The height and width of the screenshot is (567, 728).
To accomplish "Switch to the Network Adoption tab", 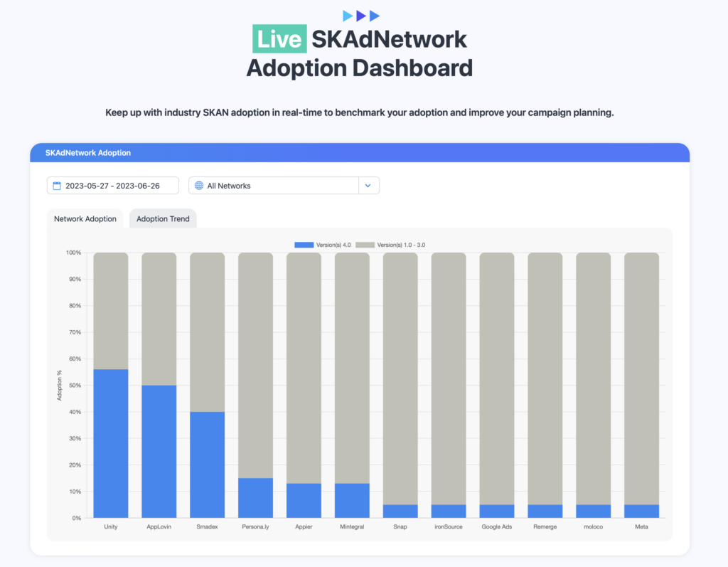I will point(85,219).
